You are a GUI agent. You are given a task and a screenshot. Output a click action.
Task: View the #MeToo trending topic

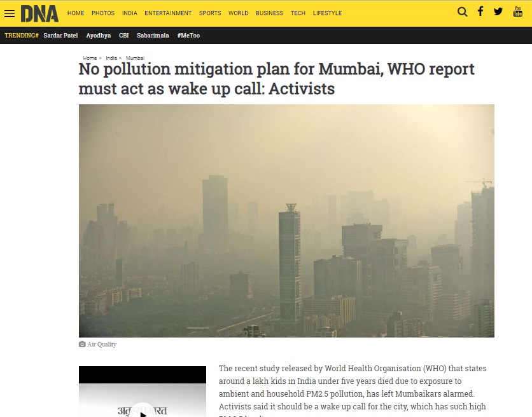click(x=188, y=35)
